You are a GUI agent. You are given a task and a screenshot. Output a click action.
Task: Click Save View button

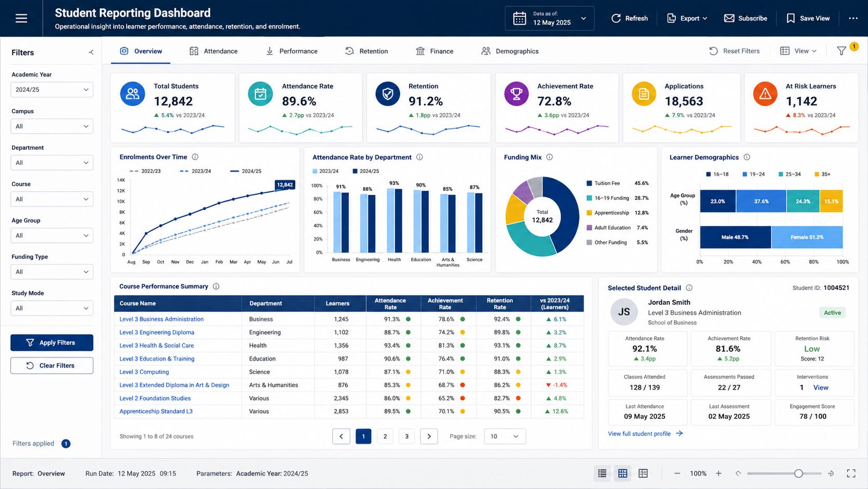click(808, 18)
